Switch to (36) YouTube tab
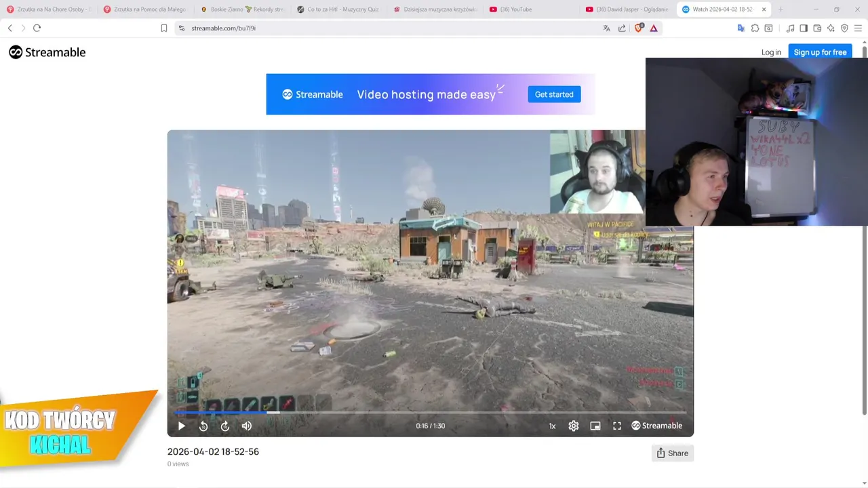 point(532,9)
